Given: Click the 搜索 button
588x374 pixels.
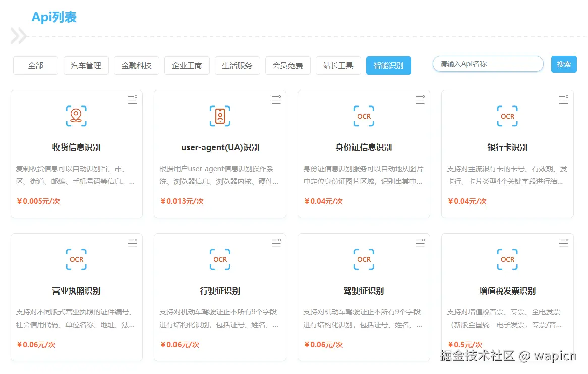Looking at the screenshot, I should point(564,64).
